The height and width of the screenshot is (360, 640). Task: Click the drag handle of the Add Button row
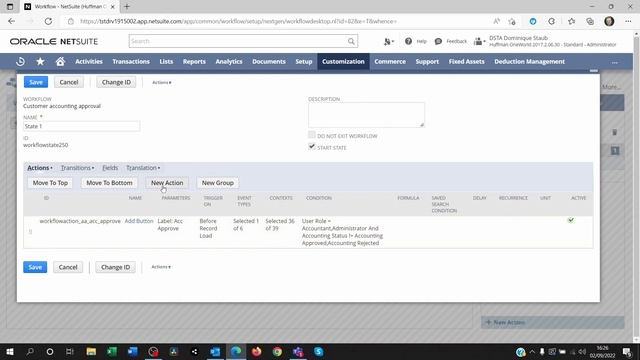click(x=30, y=231)
